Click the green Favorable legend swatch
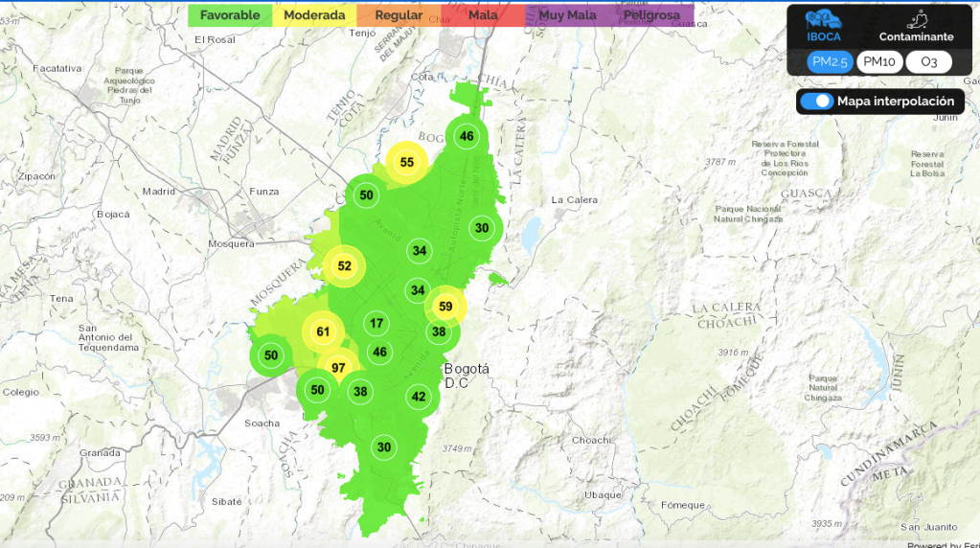Viewport: 980px width, 548px height. [x=230, y=15]
